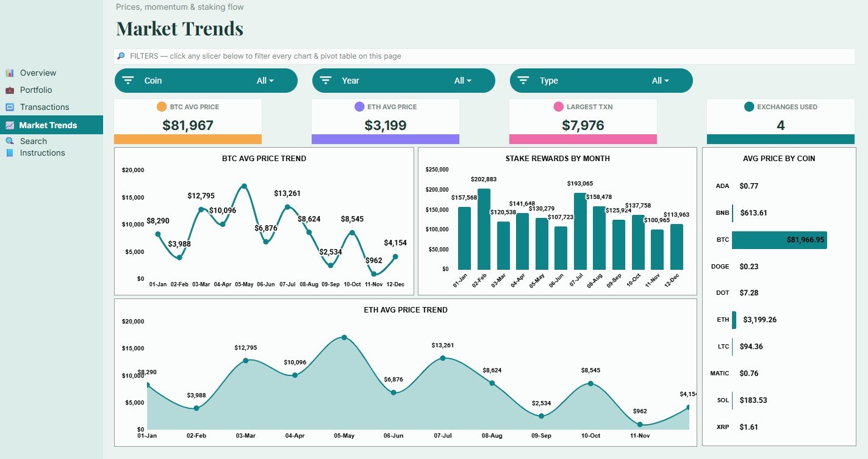This screenshot has width=868, height=459.
Task: Click the teal EXCHANGES USED dot
Action: click(x=749, y=107)
